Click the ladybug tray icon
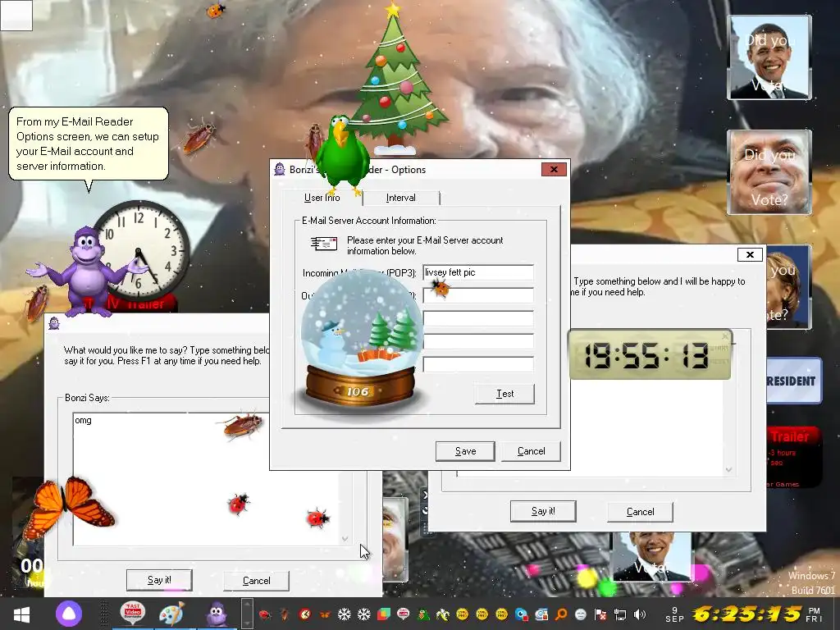The height and width of the screenshot is (630, 840). pyautogui.click(x=265, y=614)
